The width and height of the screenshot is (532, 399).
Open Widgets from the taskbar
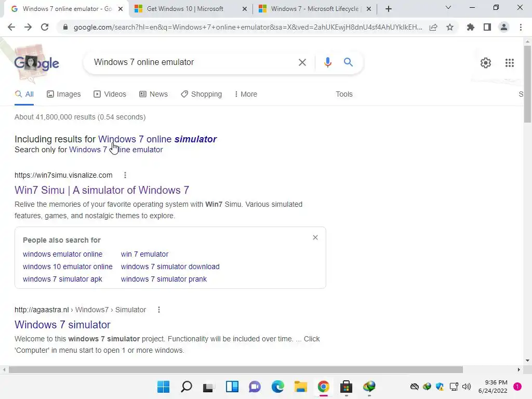click(x=232, y=387)
